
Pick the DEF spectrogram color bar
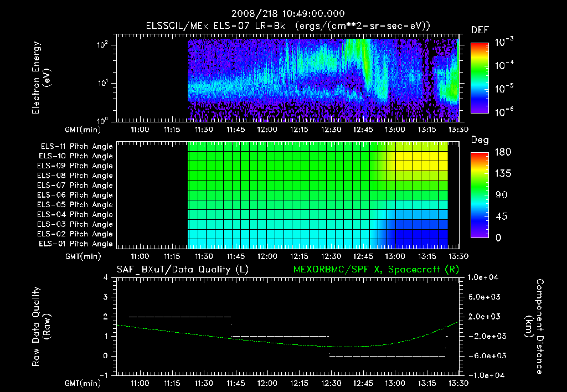(480, 78)
